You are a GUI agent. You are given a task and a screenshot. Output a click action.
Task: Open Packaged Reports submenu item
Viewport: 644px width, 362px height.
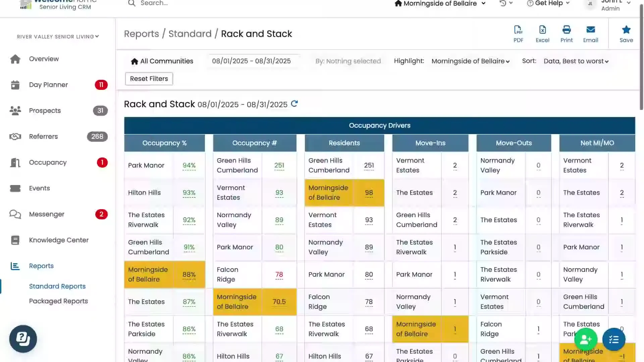[58, 301]
